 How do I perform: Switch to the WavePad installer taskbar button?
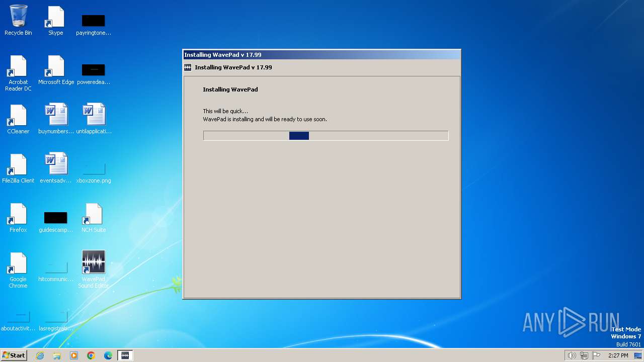coord(125,355)
